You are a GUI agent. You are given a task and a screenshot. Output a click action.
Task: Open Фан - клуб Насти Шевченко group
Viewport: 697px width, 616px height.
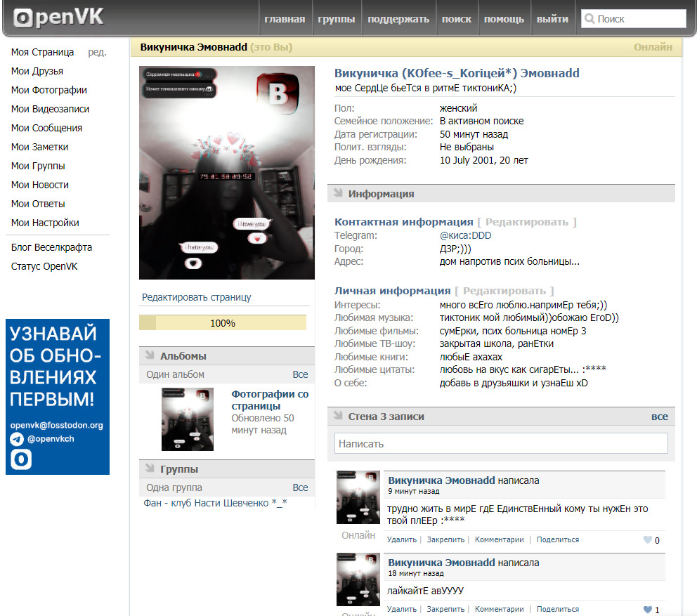(215, 503)
